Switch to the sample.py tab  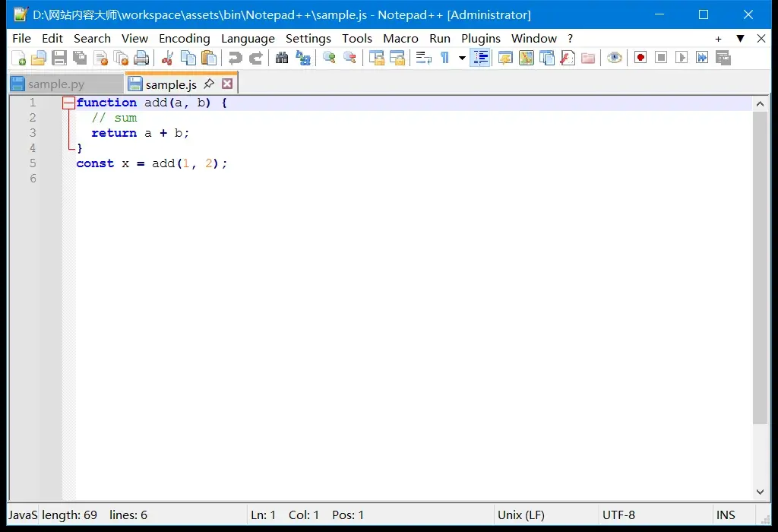pos(66,84)
